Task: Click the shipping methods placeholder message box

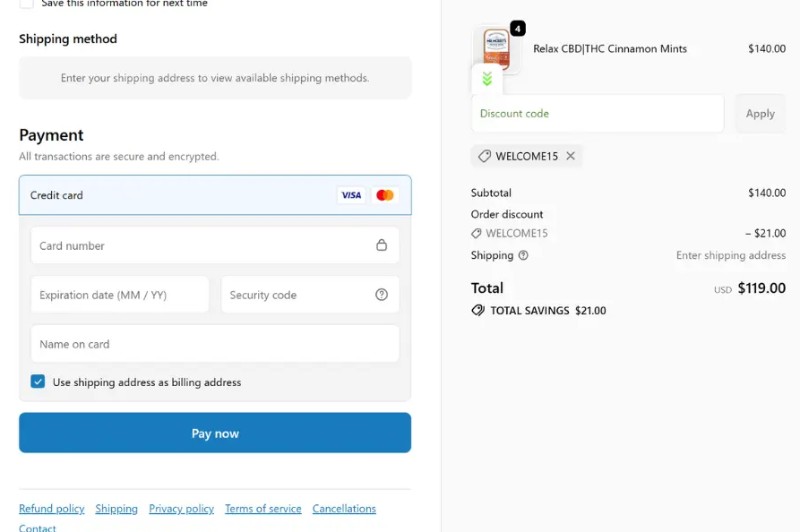Action: click(215, 78)
